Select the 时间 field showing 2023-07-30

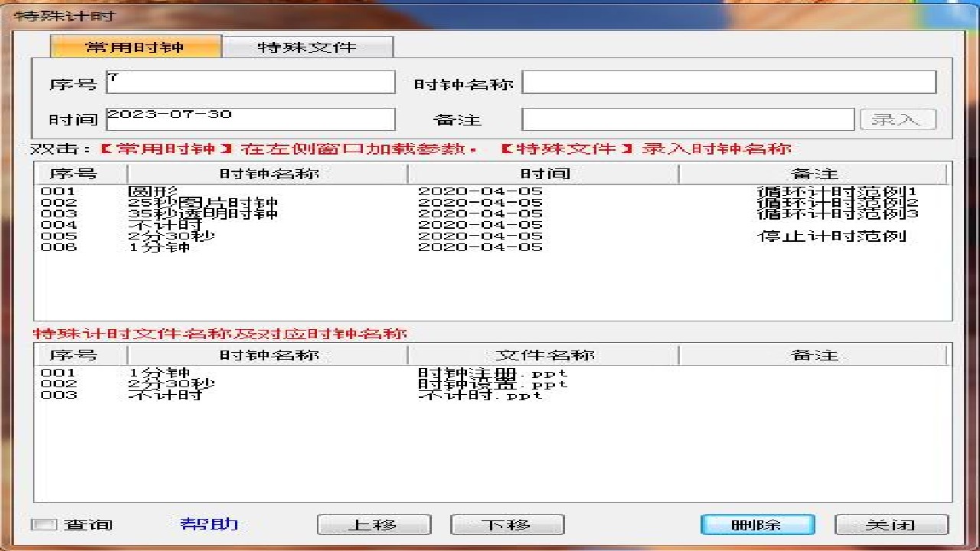[x=250, y=119]
